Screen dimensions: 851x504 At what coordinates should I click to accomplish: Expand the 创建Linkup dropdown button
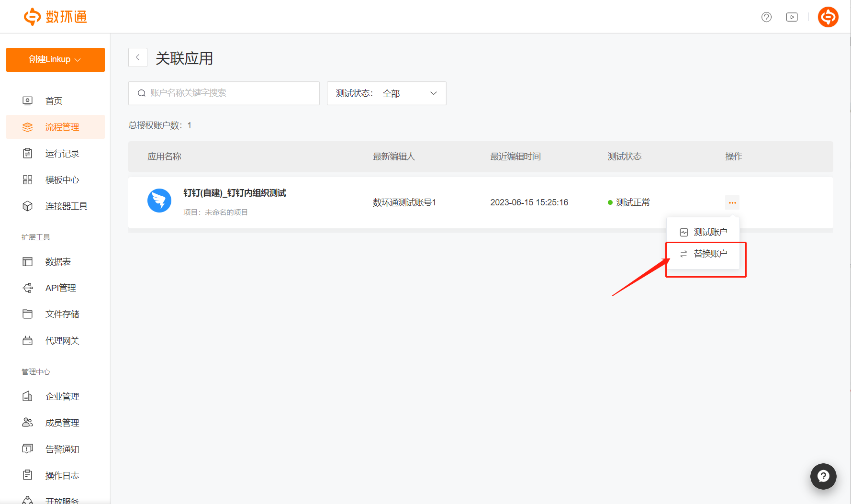(x=56, y=60)
